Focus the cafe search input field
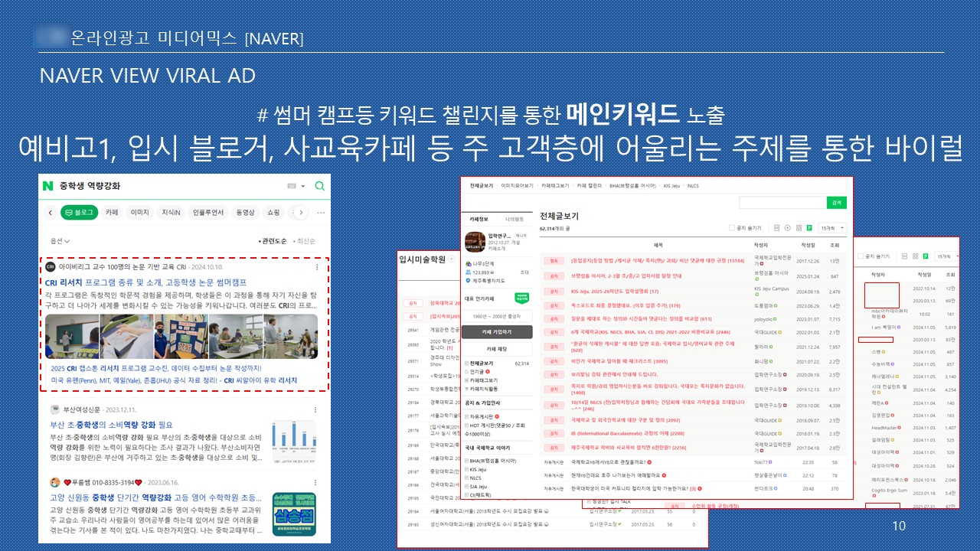The height and width of the screenshot is (551, 980). (783, 202)
